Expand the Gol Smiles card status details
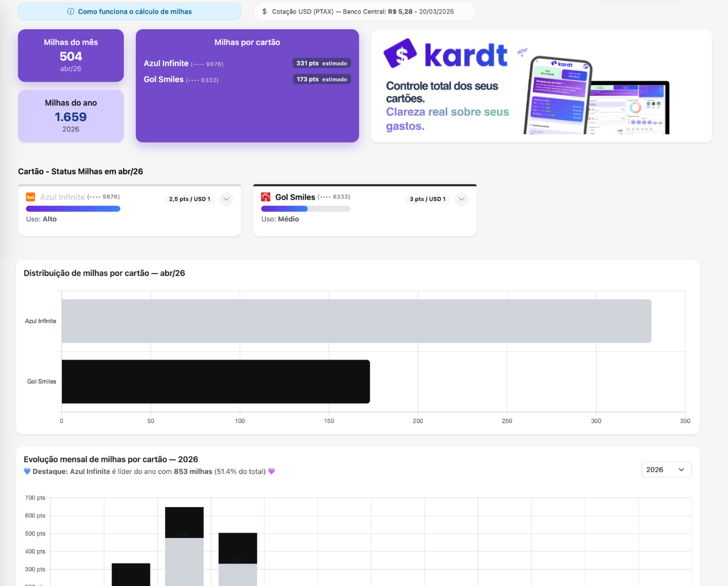The image size is (728, 586). (461, 199)
